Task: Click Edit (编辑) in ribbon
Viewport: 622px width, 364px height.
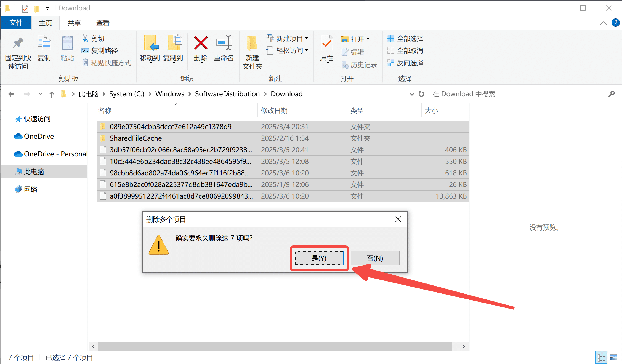Action: click(353, 52)
